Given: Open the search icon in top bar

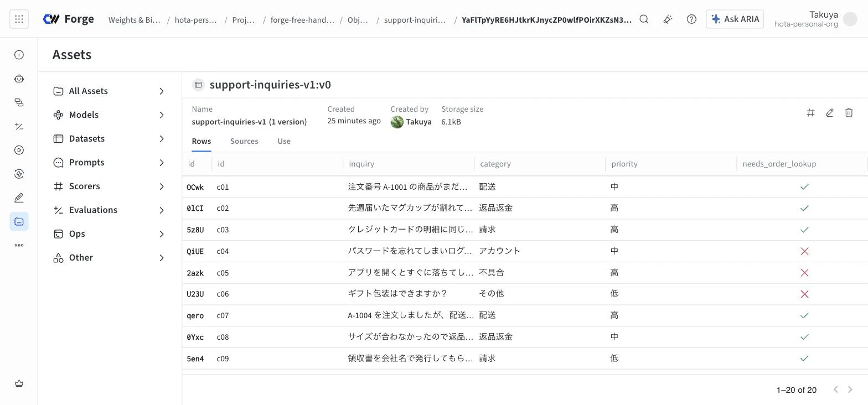Looking at the screenshot, I should click(x=644, y=19).
